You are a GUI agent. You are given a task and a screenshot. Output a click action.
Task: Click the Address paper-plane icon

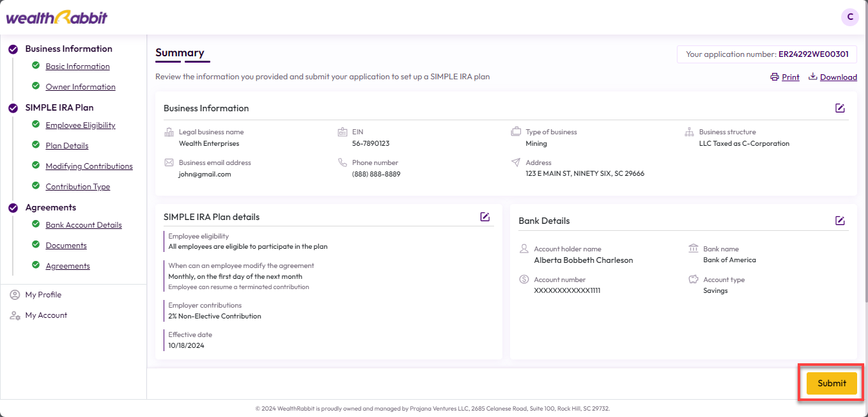tap(516, 162)
